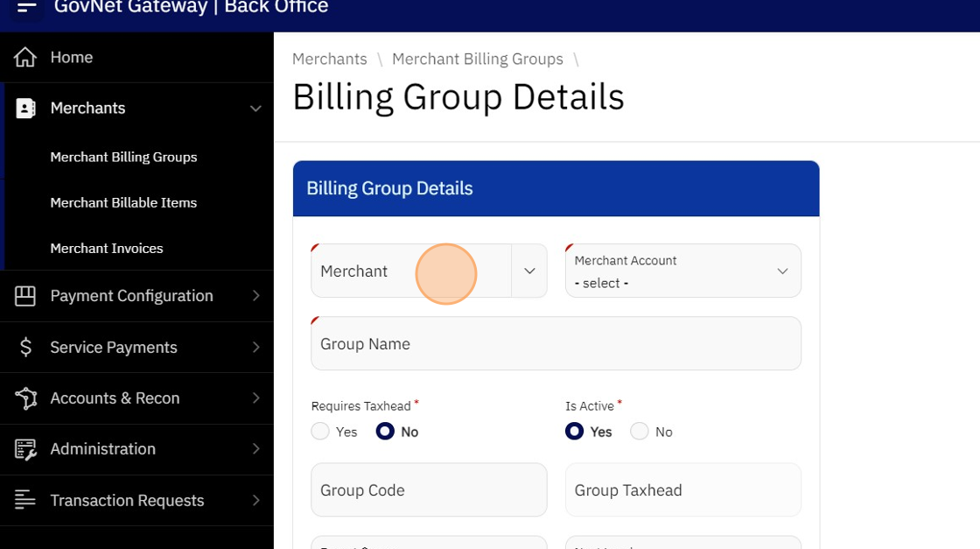The image size is (980, 549).
Task: Open the Merchant dropdown arrow
Action: click(529, 271)
